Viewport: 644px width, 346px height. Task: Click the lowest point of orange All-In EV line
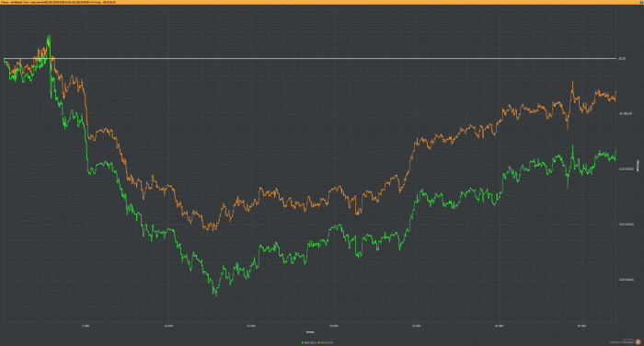pos(214,230)
